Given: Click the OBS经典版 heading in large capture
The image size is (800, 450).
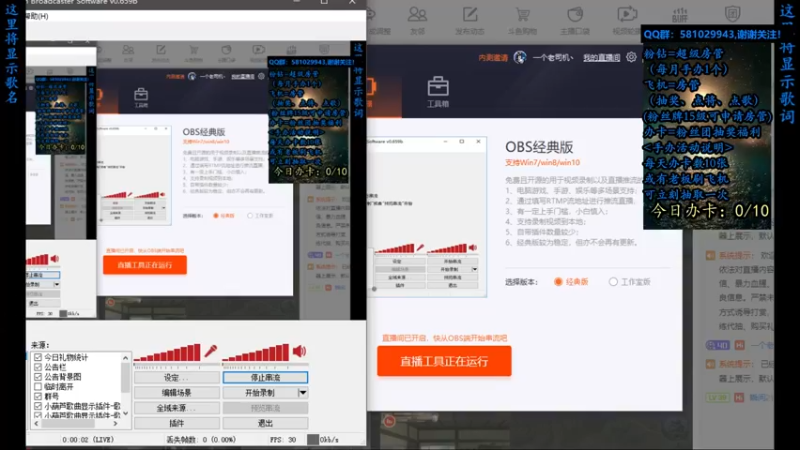Looking at the screenshot, I should (539, 147).
